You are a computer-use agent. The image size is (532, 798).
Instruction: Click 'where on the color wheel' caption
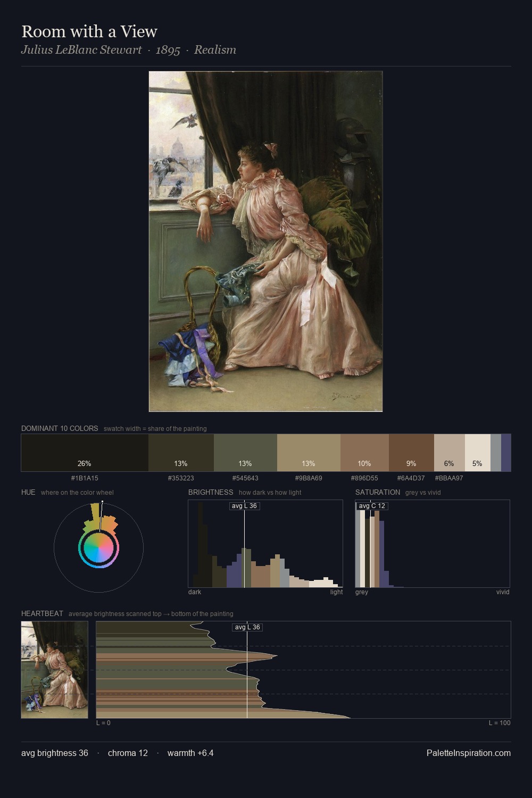pos(77,493)
